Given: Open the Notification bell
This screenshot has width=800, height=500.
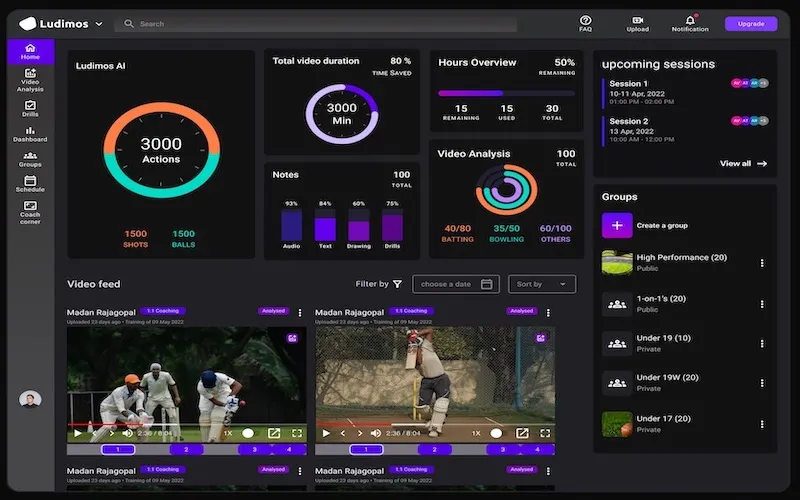Looking at the screenshot, I should 690,23.
